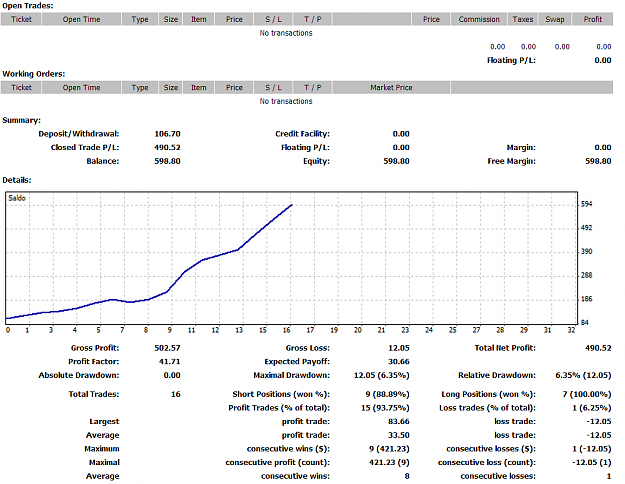
Task: Click the S / L header in Working Orders table
Action: 273,87
